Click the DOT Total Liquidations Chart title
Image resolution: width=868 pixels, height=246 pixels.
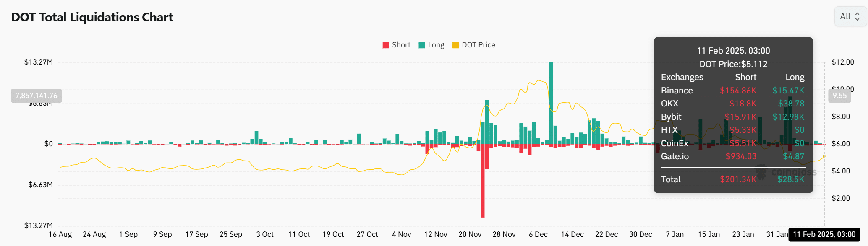[x=92, y=17]
